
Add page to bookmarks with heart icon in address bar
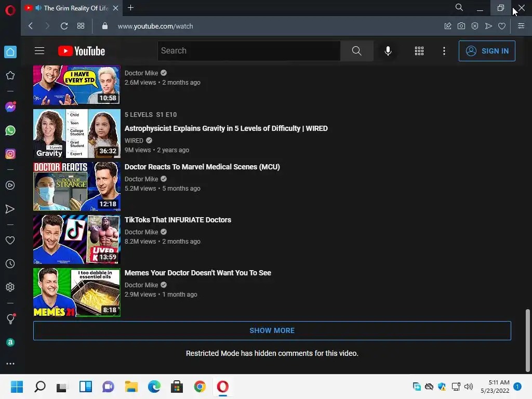pos(502,26)
